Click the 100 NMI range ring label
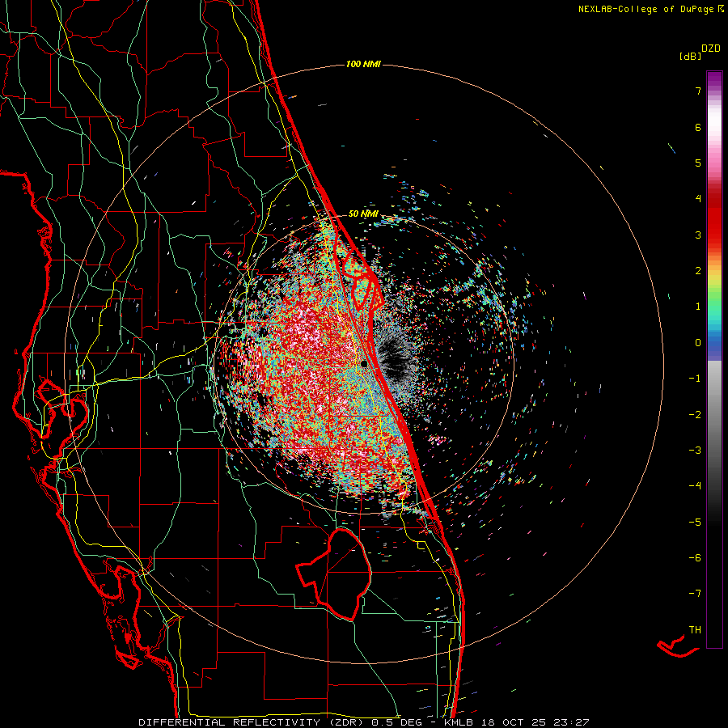Viewport: 728px width, 728px height. pos(363,64)
